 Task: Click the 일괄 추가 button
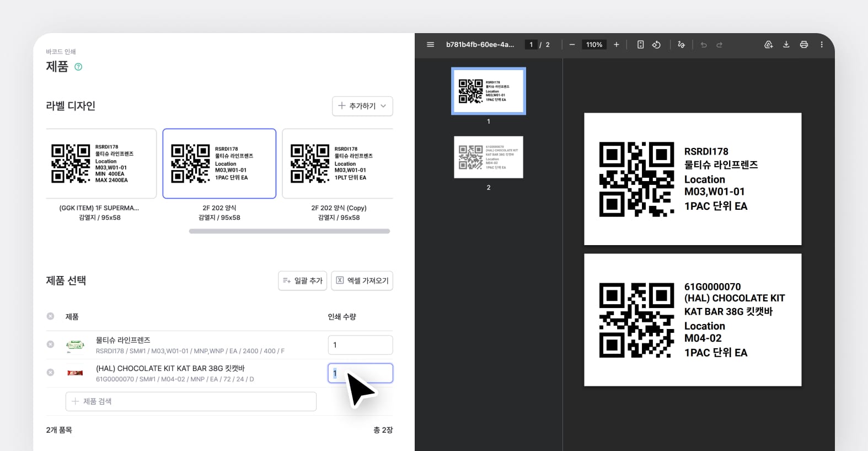pos(303,280)
